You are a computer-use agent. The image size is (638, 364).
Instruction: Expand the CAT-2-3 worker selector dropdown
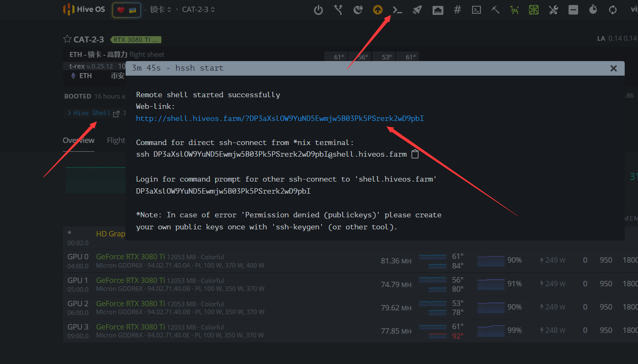[198, 10]
